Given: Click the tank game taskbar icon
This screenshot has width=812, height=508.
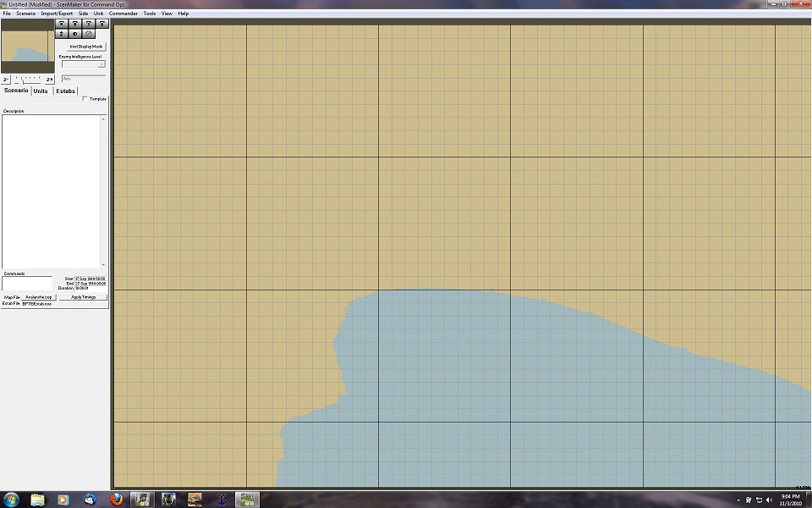Looking at the screenshot, I should 195,500.
